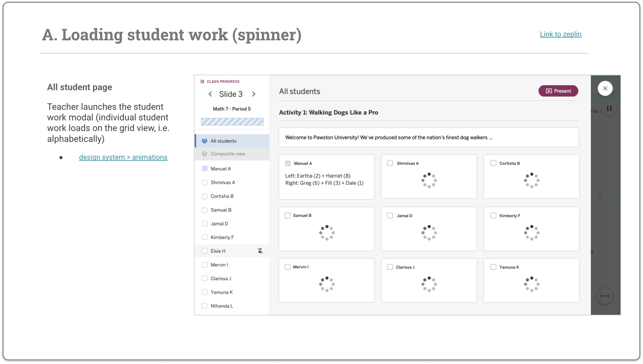Click the Composite view layers icon
Screen dimensions: 643x364
point(204,154)
